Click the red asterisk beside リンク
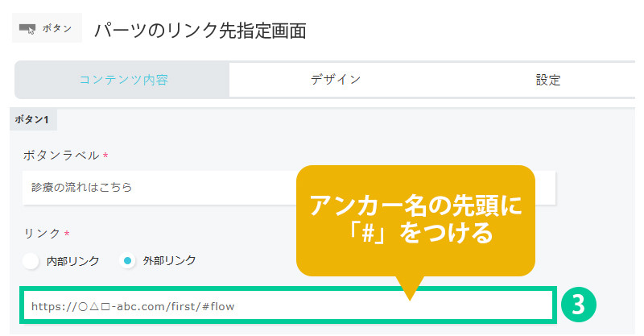This screenshot has height=336, width=644. click(x=66, y=234)
